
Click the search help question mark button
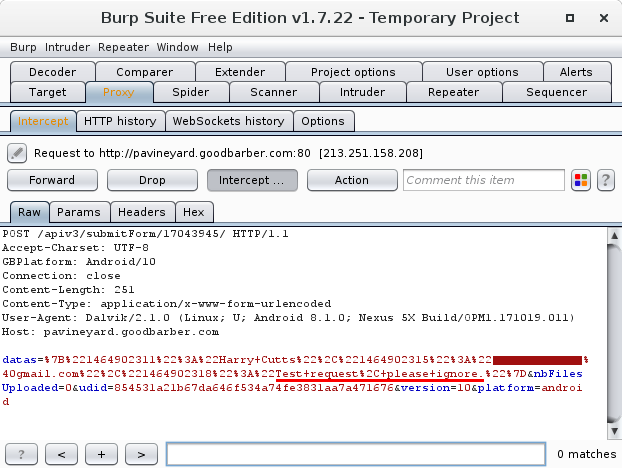(21, 454)
